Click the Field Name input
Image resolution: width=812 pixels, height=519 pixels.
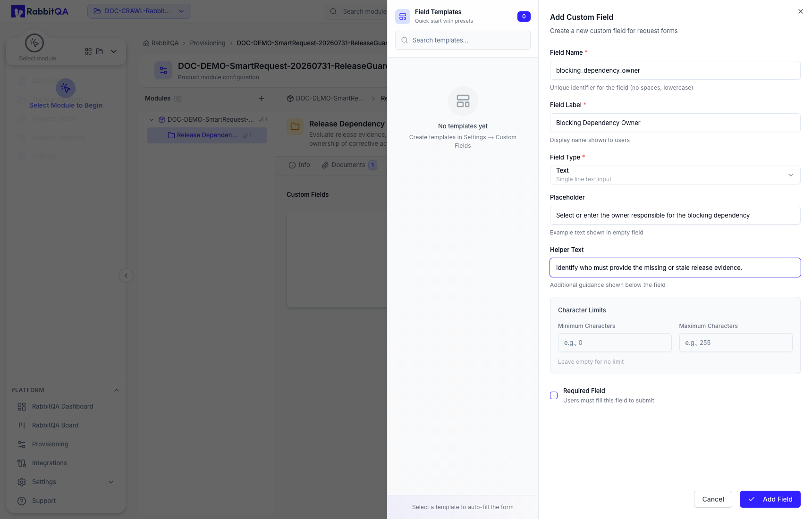(675, 70)
